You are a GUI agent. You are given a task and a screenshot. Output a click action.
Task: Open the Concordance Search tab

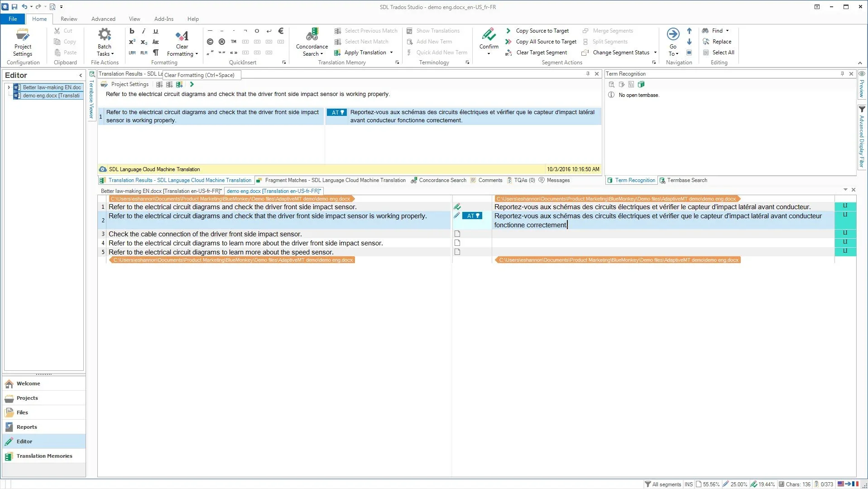tap(442, 180)
